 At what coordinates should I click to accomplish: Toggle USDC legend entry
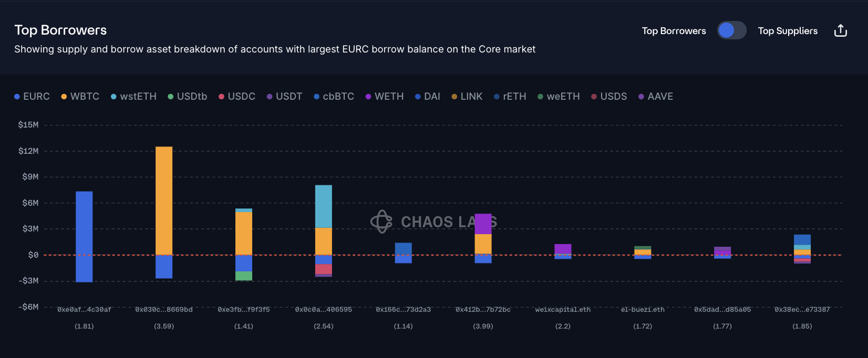click(x=237, y=97)
